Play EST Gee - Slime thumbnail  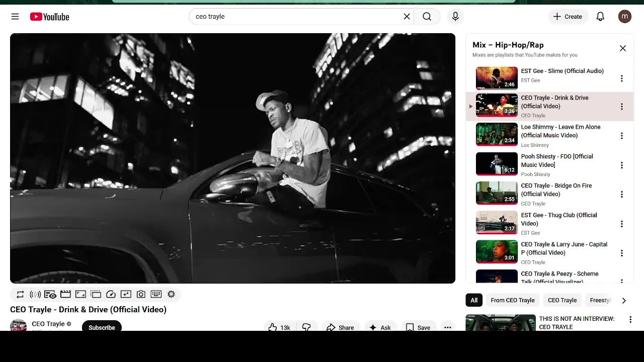click(x=497, y=78)
